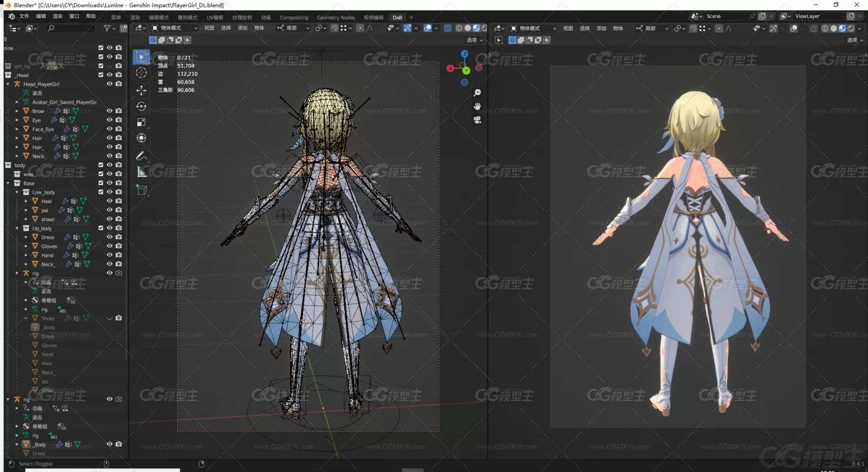Viewport: 868px width, 472px height.
Task: Switch right viewport to solid shading
Action: point(834,28)
